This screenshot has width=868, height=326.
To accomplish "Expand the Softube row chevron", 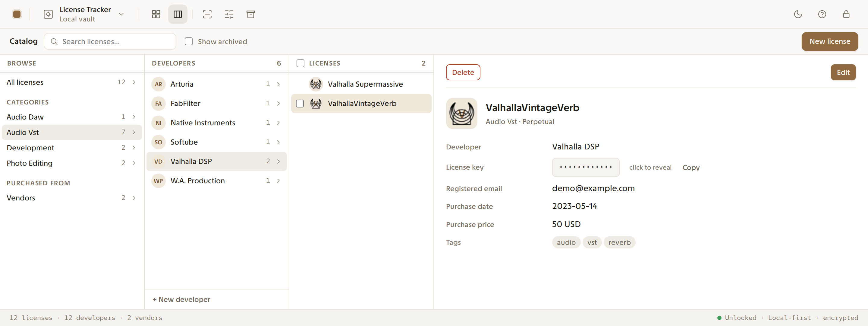I will (278, 142).
